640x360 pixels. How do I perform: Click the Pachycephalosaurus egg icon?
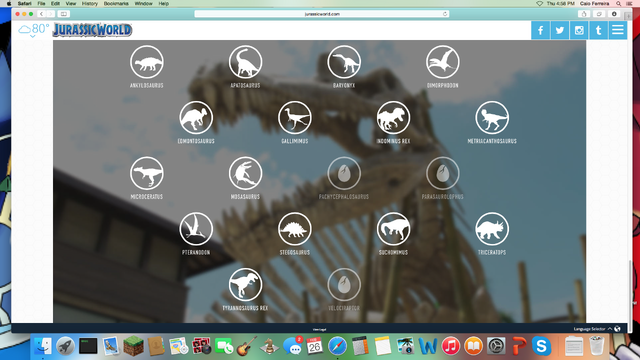[x=344, y=173]
